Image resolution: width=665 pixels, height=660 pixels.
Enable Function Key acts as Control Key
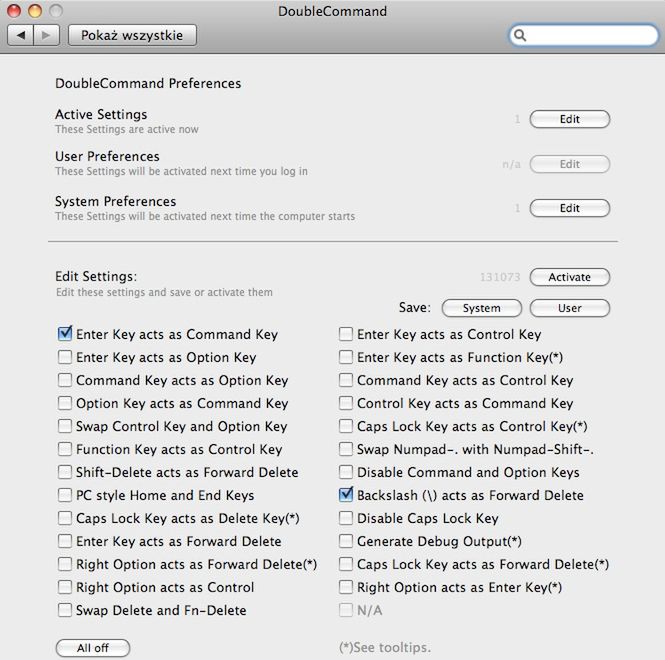tap(65, 449)
